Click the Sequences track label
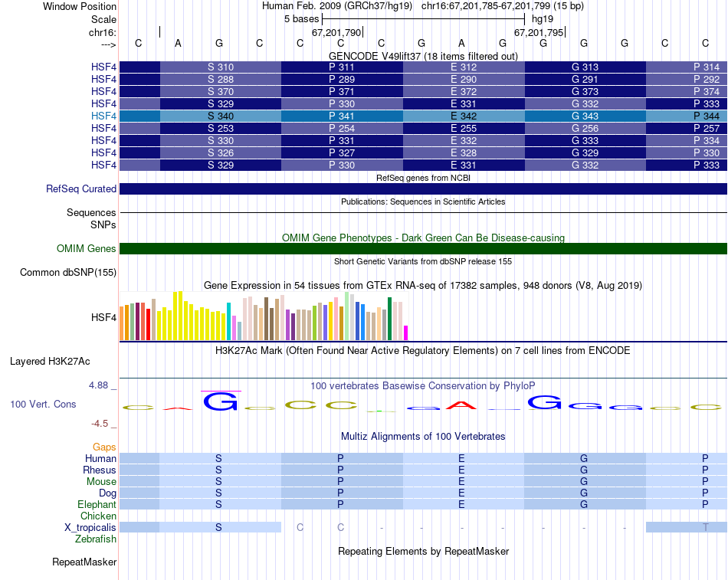 (x=91, y=213)
